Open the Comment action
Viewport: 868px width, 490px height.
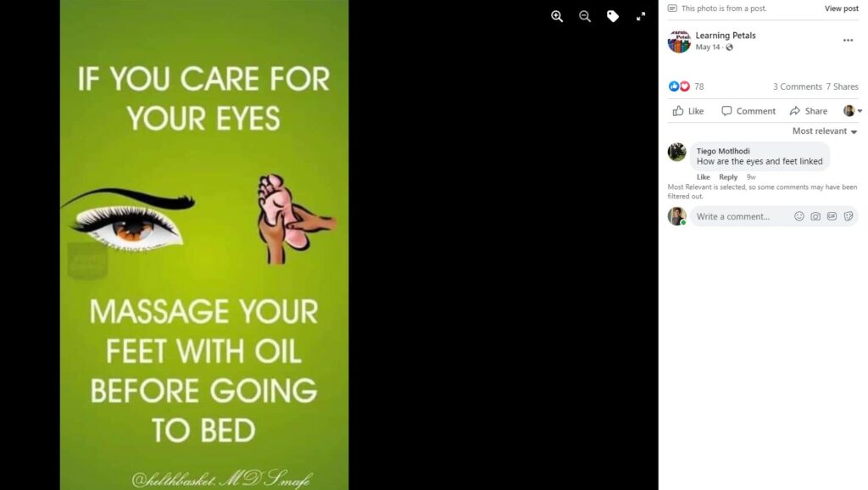748,111
